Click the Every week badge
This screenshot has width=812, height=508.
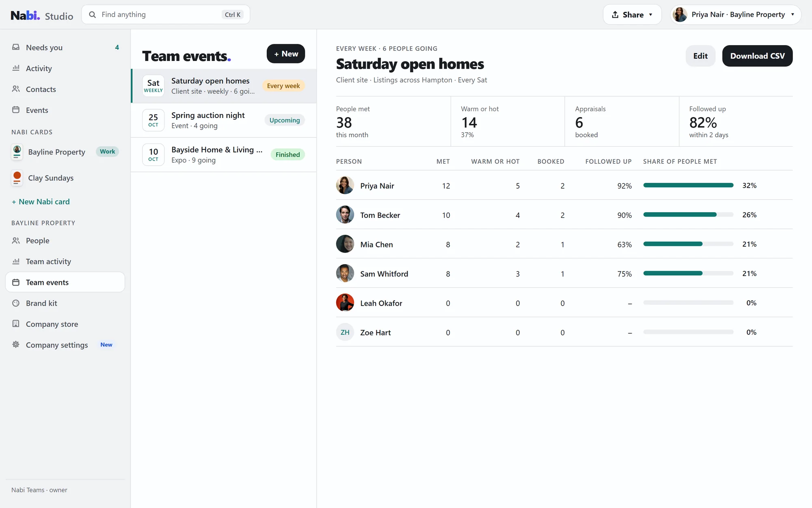coord(283,86)
